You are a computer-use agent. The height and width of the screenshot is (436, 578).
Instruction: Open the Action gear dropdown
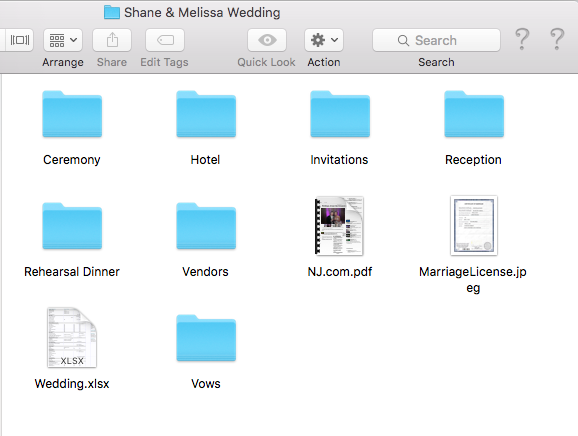coord(324,40)
